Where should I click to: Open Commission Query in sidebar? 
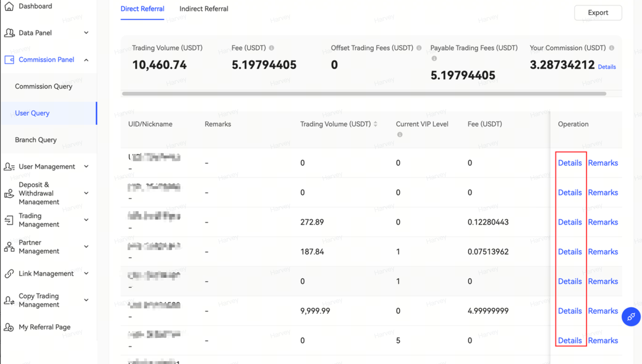click(x=44, y=86)
